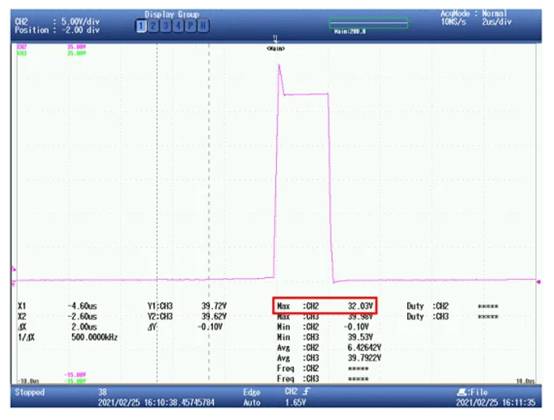Viewport: 554px width, 420px height.
Task: Click the 2us/div time base setting
Action: point(496,22)
